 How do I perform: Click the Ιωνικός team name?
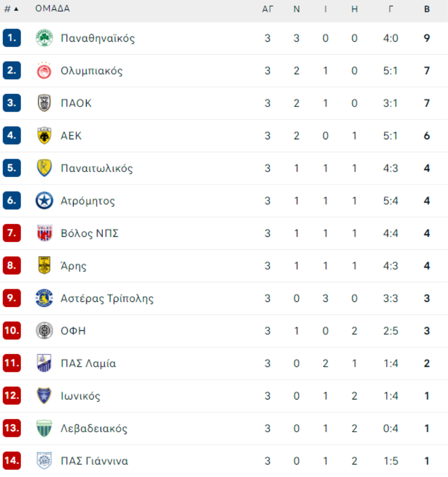pyautogui.click(x=80, y=396)
